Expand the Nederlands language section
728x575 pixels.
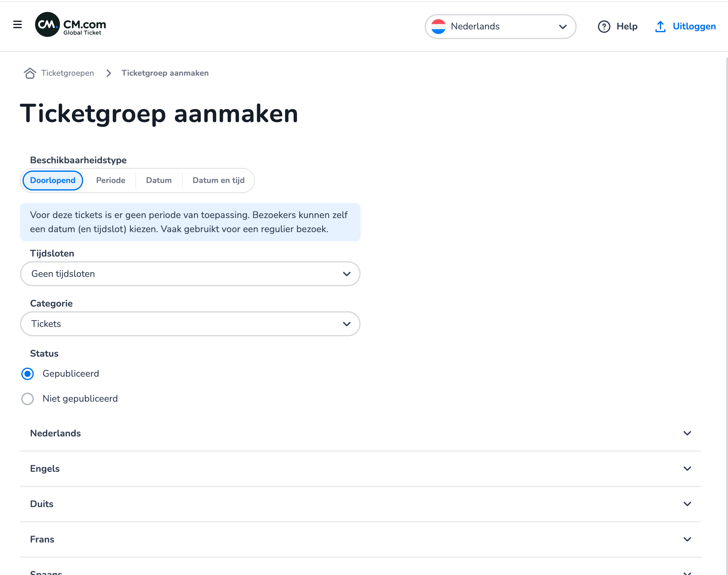tap(361, 433)
